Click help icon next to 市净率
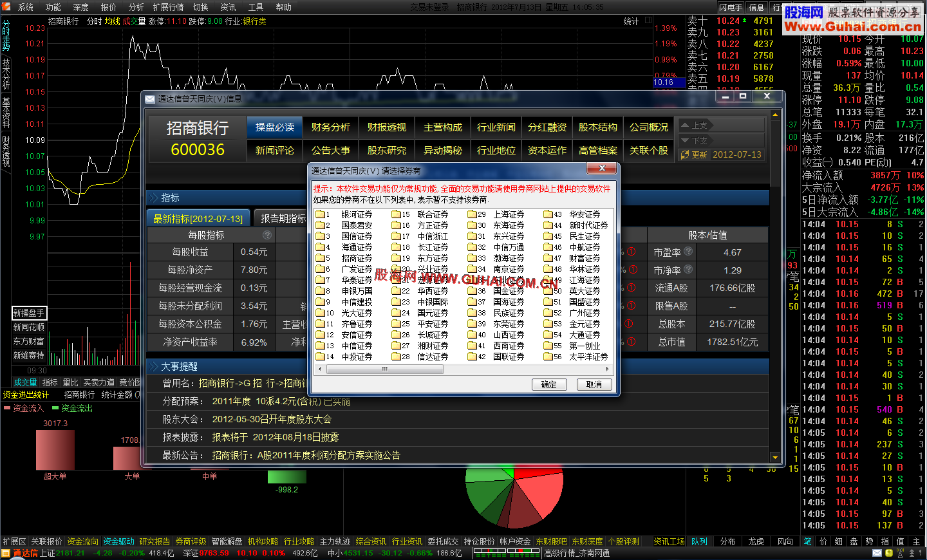 point(688,270)
